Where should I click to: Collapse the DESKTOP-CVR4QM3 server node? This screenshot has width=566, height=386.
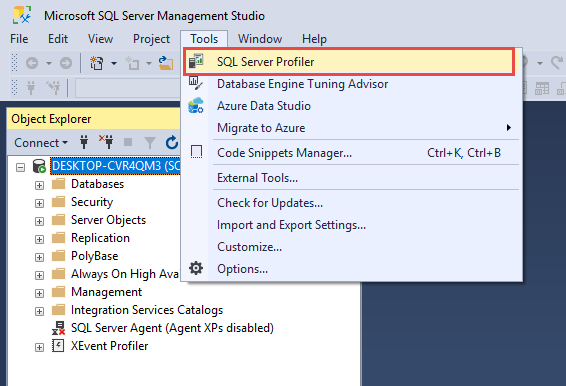click(x=21, y=167)
